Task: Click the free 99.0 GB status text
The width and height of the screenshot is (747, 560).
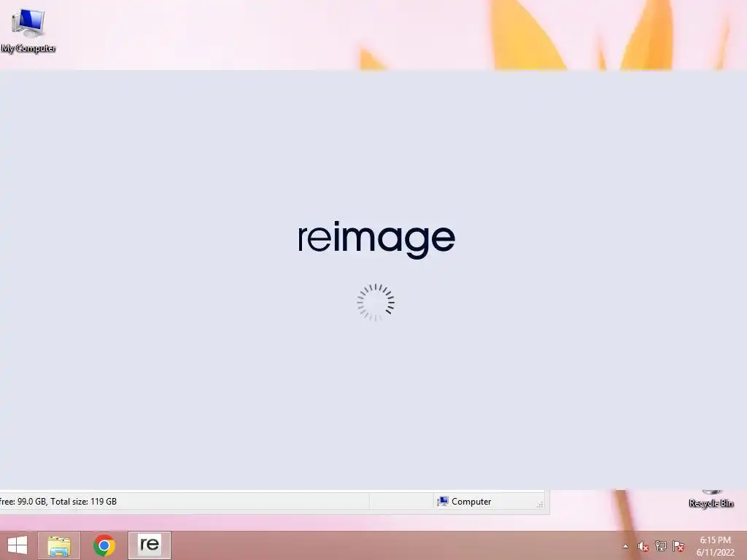Action: coord(58,502)
